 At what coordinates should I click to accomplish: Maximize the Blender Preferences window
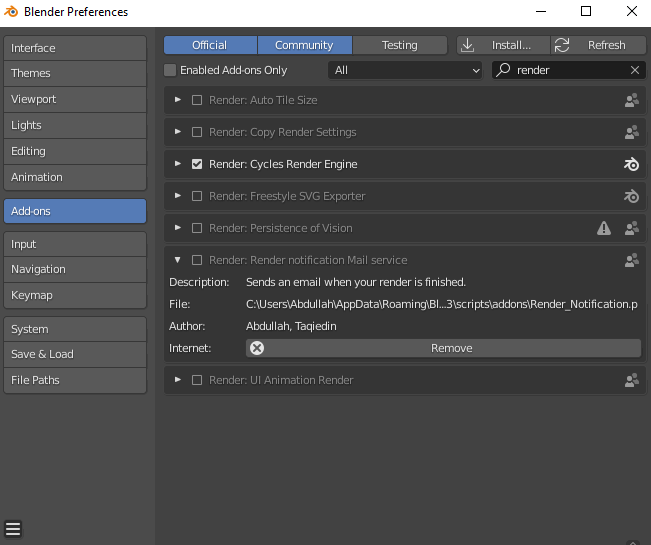pyautogui.click(x=586, y=11)
